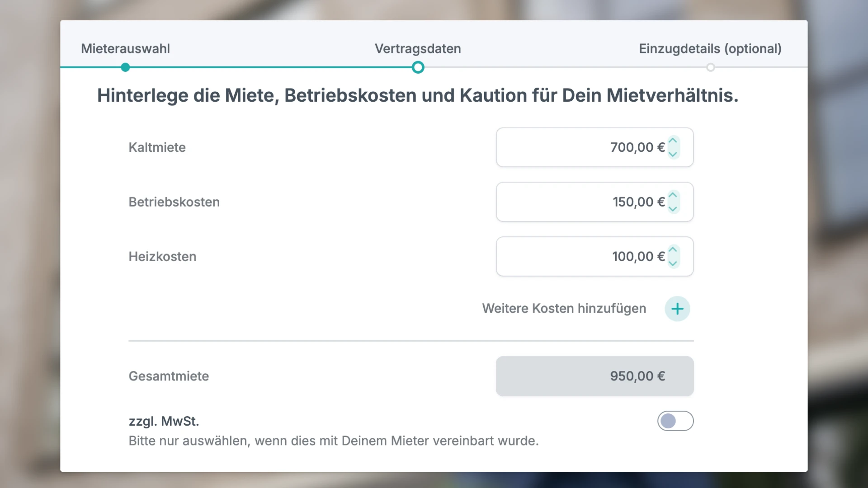Viewport: 868px width, 488px height.
Task: Increase Kaltmiete with the up arrow
Action: 673,141
